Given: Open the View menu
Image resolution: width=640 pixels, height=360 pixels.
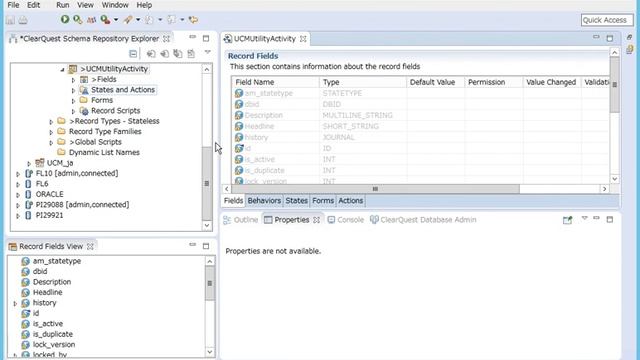Looking at the screenshot, I should 85,5.
